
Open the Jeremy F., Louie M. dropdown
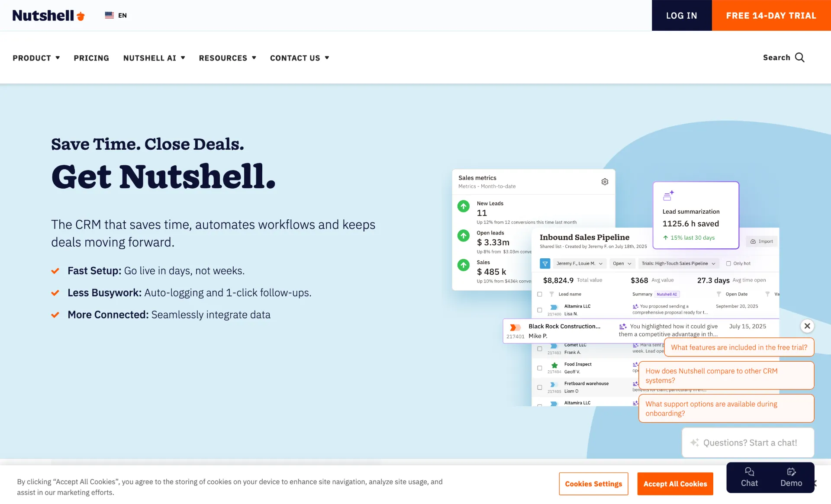point(579,263)
